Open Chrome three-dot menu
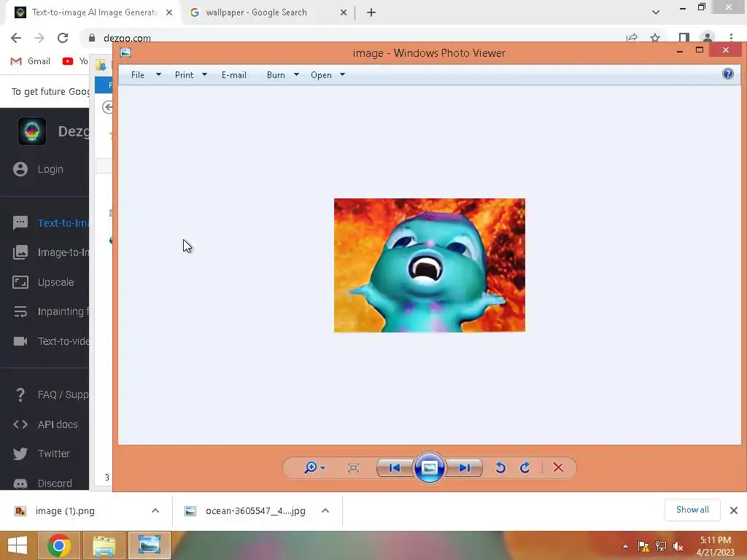 731,38
